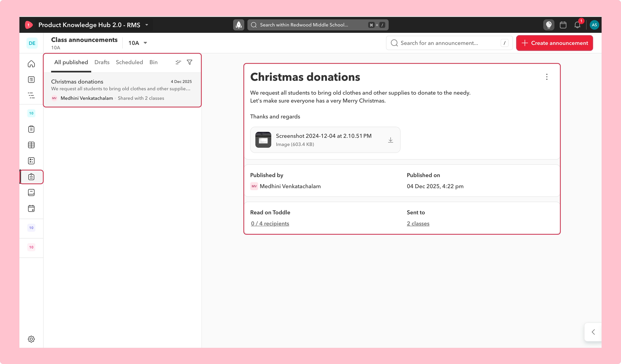This screenshot has height=364, width=621.
Task: Open the book journal icon in sidebar
Action: [31, 193]
